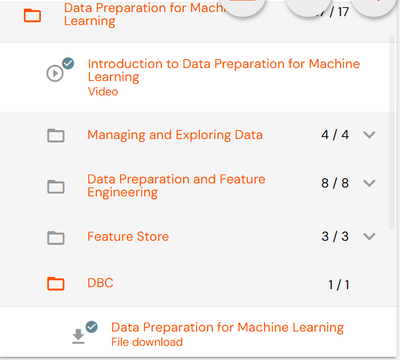Select the Feature Store section title
This screenshot has height=360, width=400.
click(128, 237)
